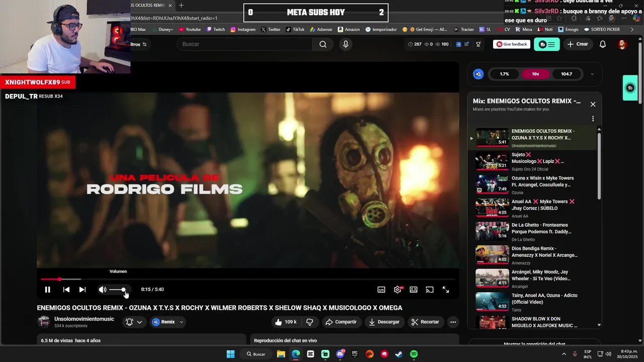Open the Twitch bookmark
The height and width of the screenshot is (362, 644).
coord(215,30)
